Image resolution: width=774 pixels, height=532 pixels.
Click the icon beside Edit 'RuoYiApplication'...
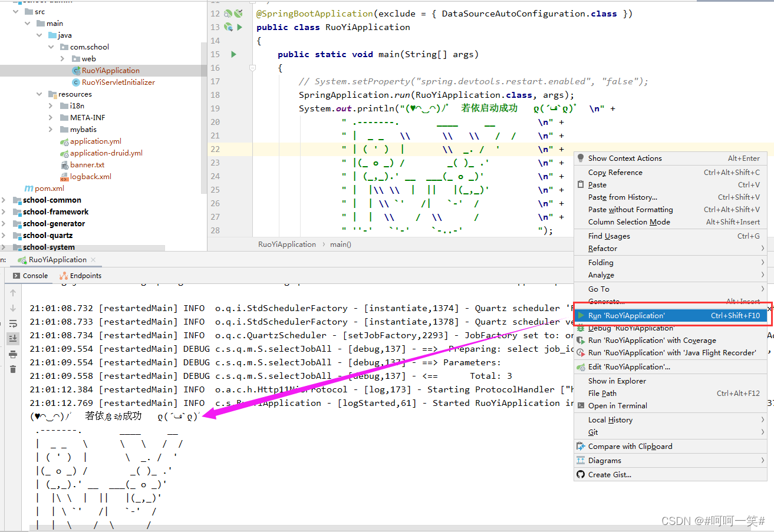click(581, 367)
